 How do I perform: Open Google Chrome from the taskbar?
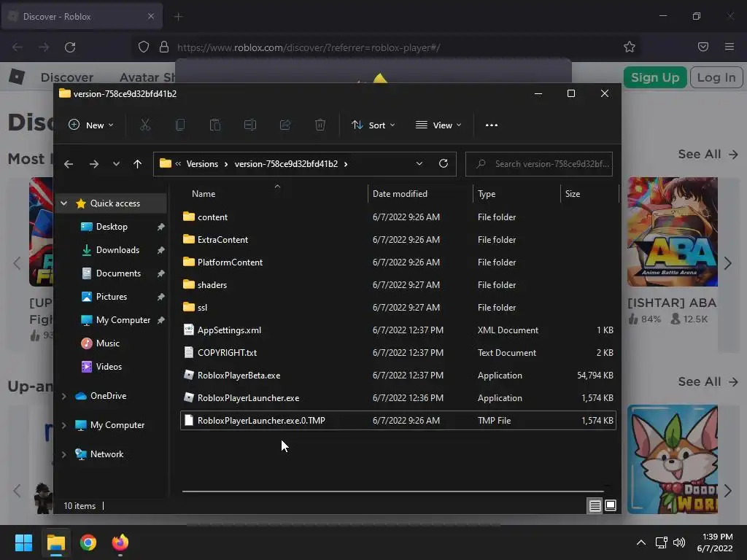[x=88, y=542]
